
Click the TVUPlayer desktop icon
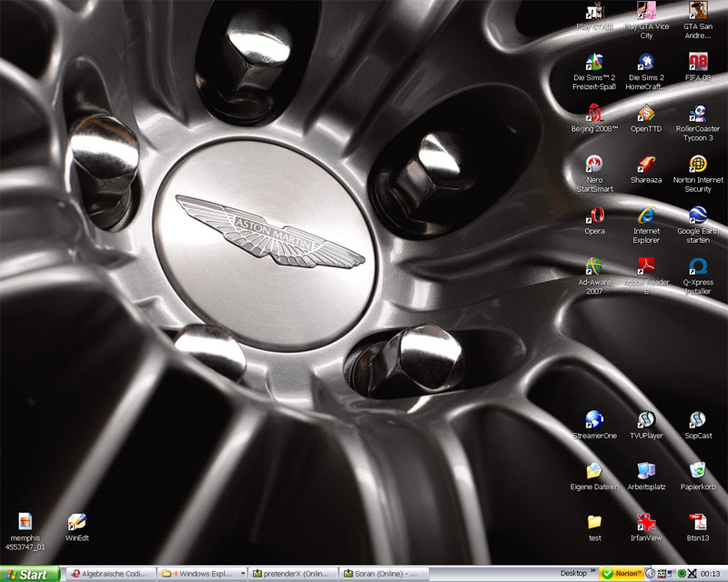(x=646, y=420)
